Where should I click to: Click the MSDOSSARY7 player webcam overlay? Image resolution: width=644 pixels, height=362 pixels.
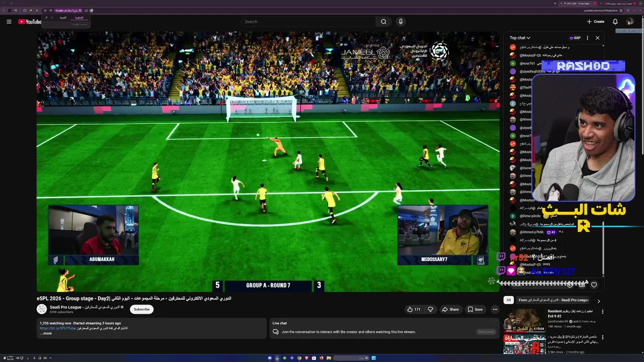point(442,235)
